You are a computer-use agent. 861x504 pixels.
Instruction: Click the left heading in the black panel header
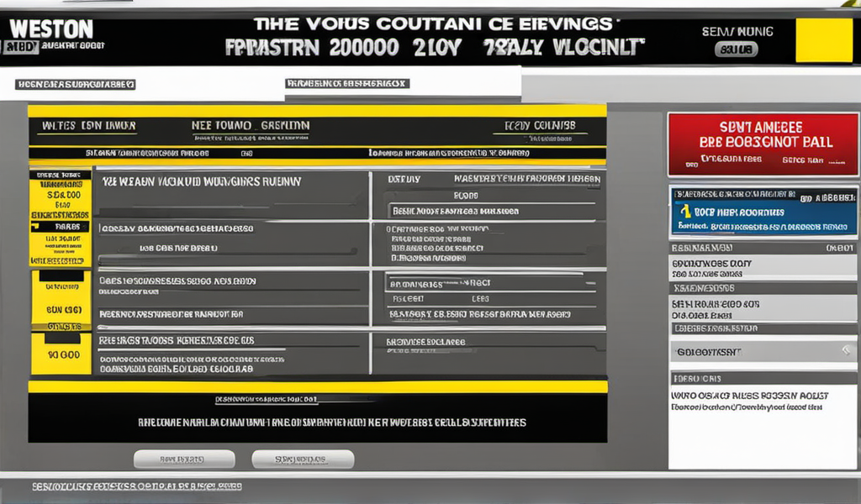click(x=88, y=126)
